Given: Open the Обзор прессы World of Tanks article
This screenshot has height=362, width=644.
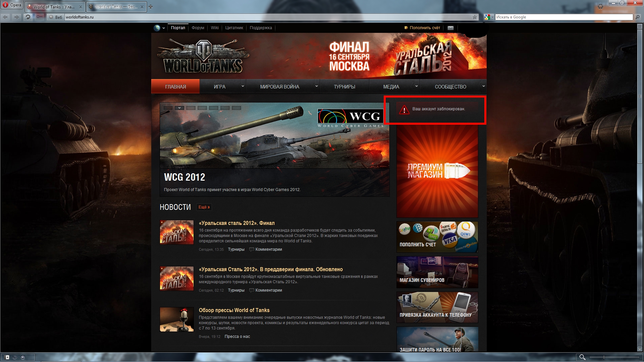Looking at the screenshot, I should tap(234, 310).
